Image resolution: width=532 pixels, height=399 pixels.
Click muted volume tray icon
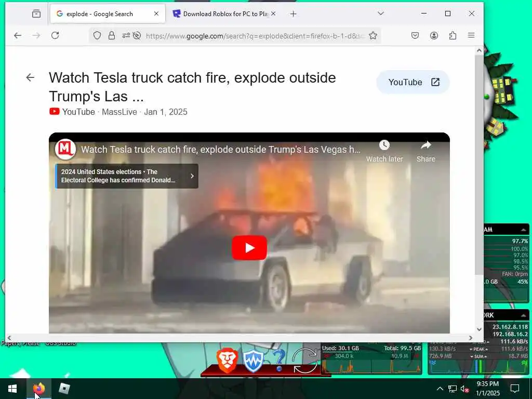[464, 389]
